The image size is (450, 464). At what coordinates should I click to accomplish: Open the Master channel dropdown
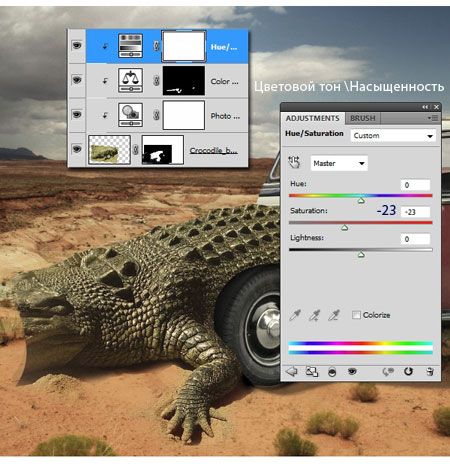(x=339, y=163)
